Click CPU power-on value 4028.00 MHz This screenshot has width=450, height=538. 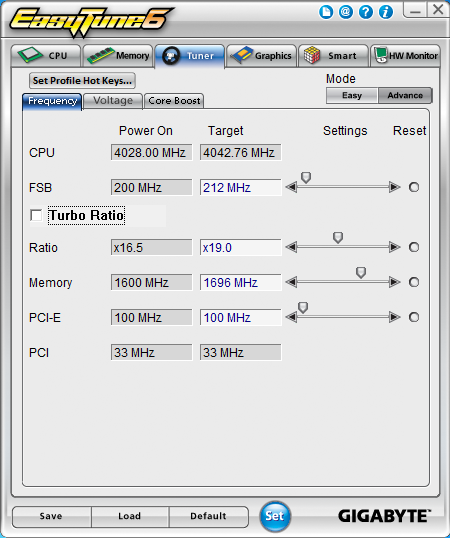pos(151,152)
